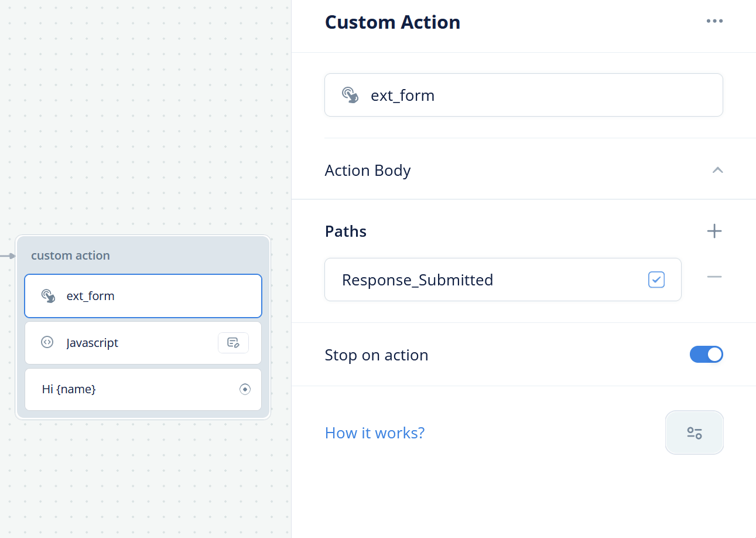Uncheck the Response_Submitted checkbox
Viewport: 756px width, 538px height.
656,280
